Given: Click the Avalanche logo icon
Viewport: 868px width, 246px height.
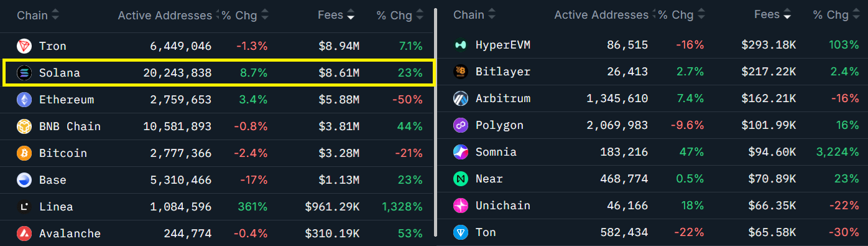Looking at the screenshot, I should coord(24,234).
